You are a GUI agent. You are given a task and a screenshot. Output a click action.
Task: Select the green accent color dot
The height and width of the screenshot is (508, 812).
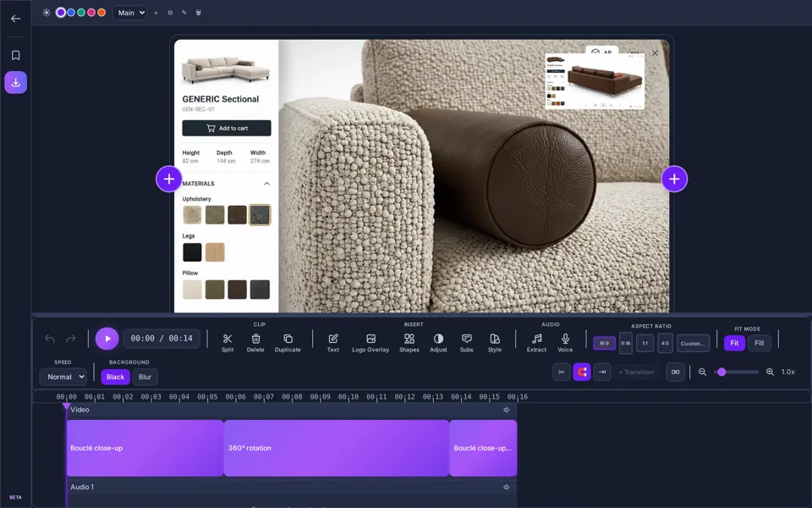coord(81,13)
